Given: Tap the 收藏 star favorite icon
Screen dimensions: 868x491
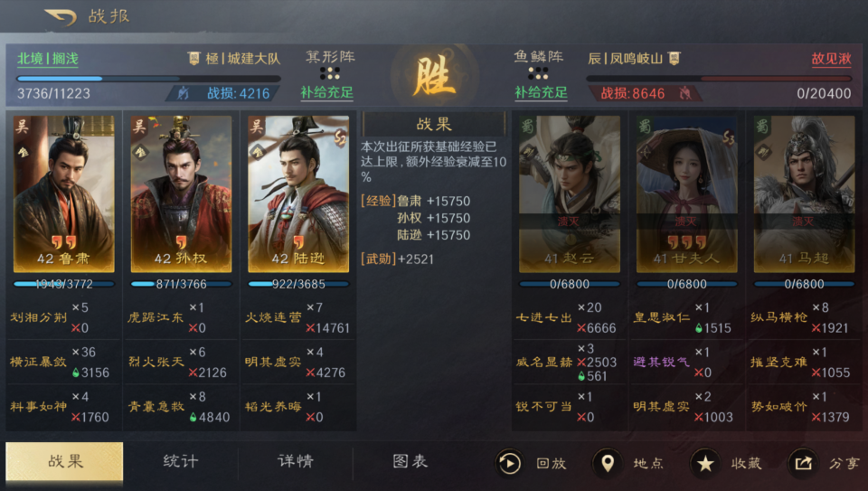Looking at the screenshot, I should pyautogui.click(x=704, y=463).
